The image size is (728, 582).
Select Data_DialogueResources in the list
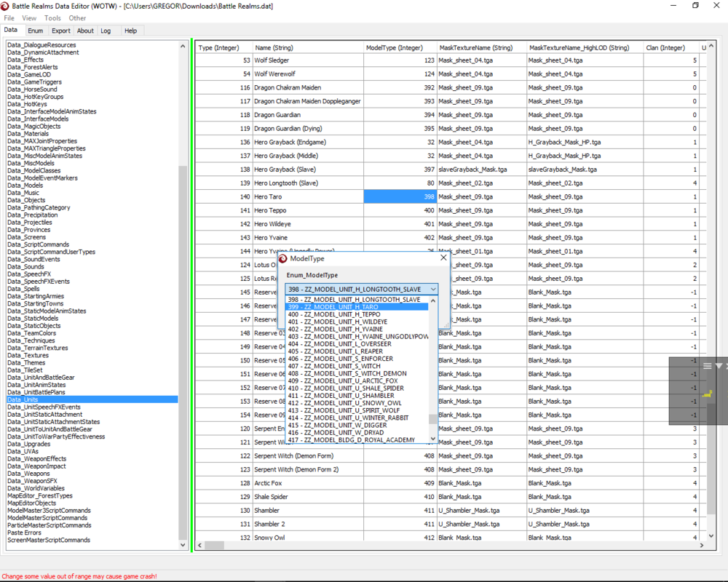coord(41,45)
